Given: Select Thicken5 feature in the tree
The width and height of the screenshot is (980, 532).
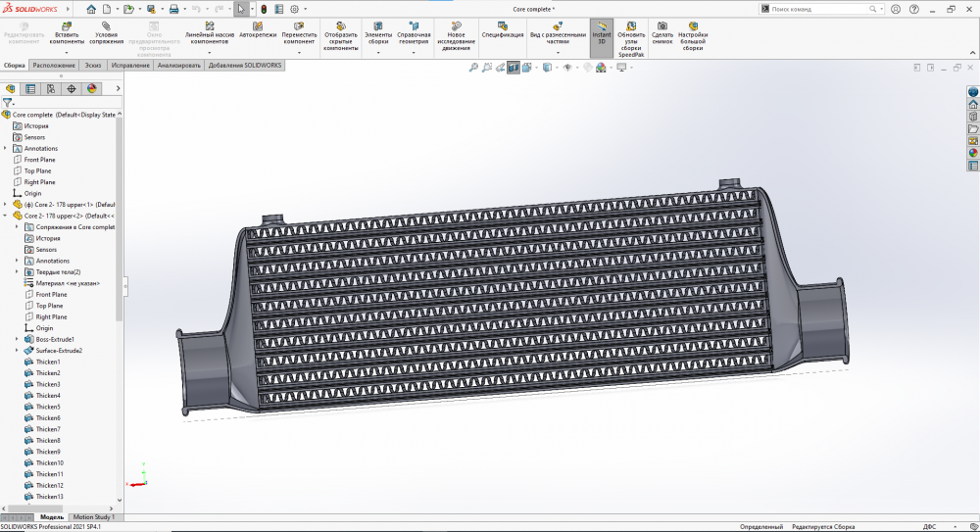Looking at the screenshot, I should click(x=48, y=407).
